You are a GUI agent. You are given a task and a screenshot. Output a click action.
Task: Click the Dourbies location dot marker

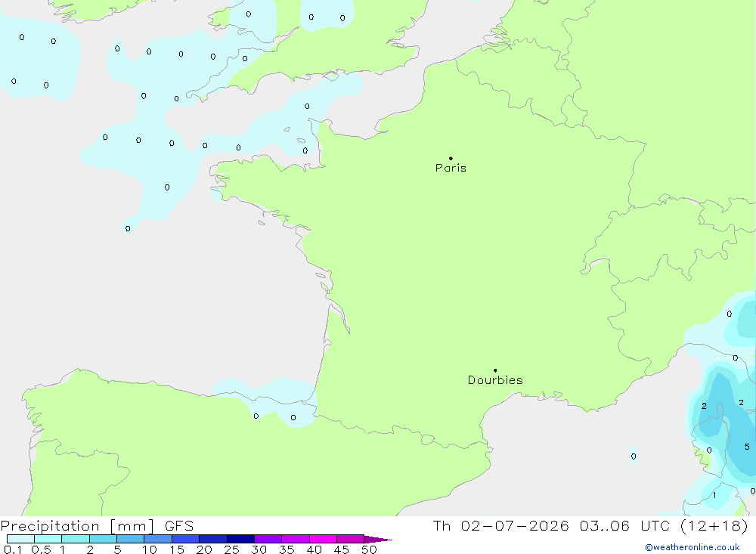tap(495, 370)
